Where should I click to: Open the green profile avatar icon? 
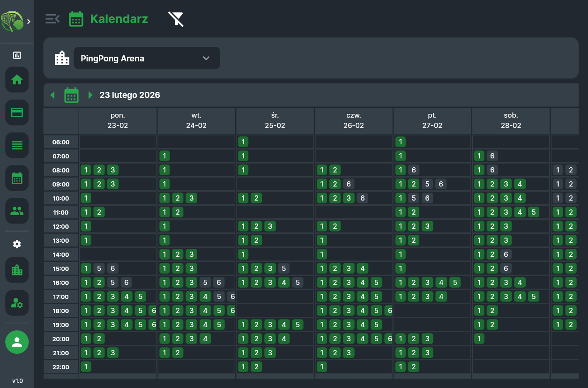17,342
